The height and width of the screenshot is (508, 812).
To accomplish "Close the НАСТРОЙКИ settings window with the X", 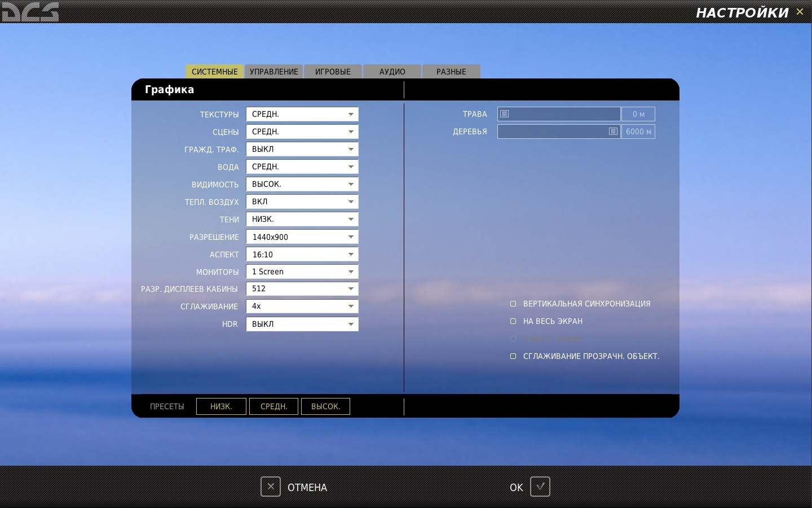I will (800, 12).
